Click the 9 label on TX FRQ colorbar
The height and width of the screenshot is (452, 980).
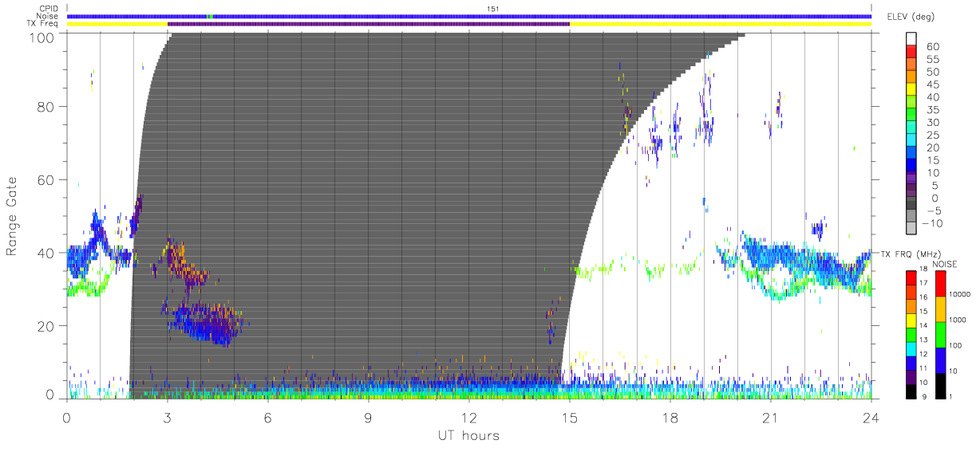924,397
